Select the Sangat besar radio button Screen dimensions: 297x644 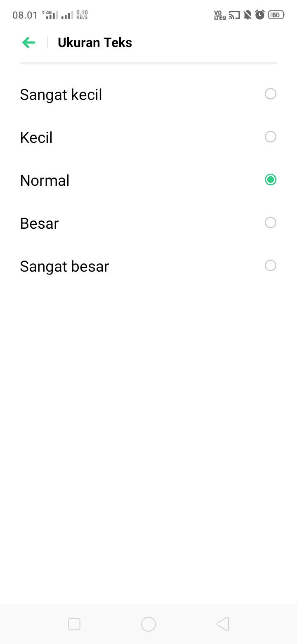coord(271,265)
